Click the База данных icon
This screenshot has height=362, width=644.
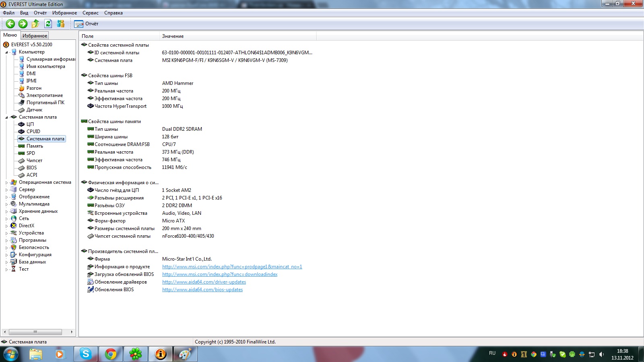click(x=14, y=262)
